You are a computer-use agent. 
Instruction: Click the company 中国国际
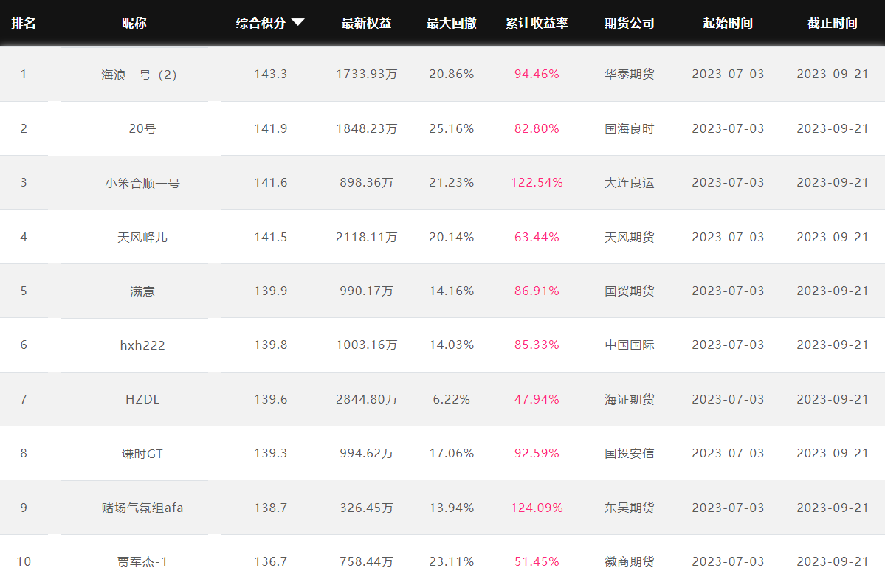pos(630,345)
